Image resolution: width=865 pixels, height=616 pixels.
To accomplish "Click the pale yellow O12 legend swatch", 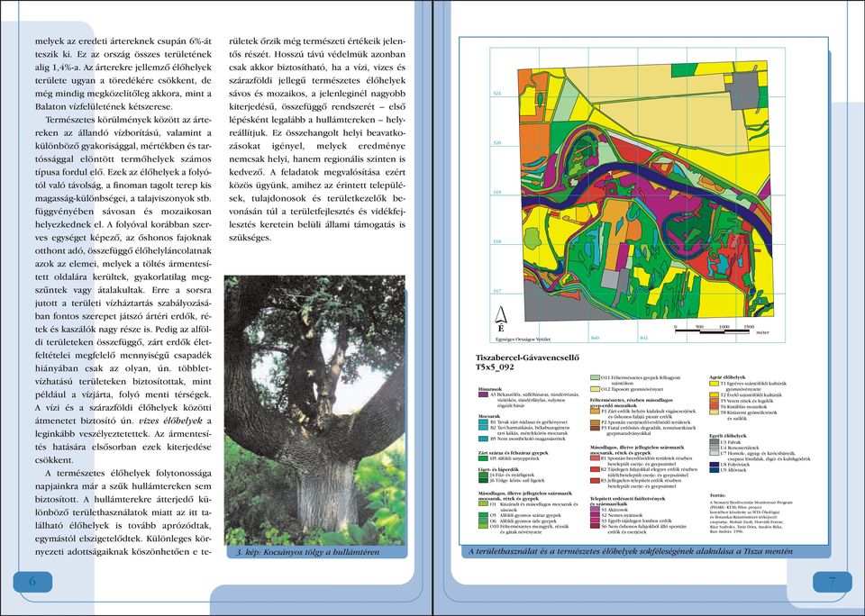I will (595, 389).
